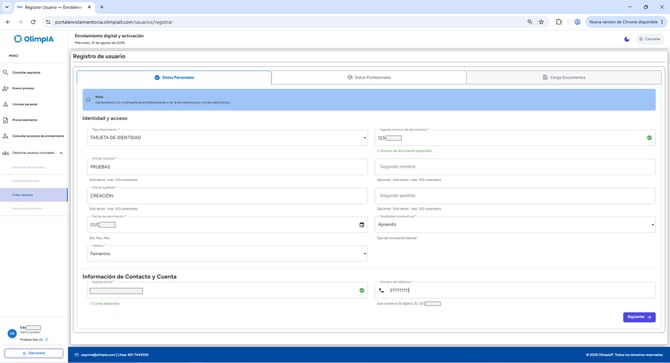Reload the page with the refresh icon
The height and width of the screenshot is (363, 670).
click(33, 22)
